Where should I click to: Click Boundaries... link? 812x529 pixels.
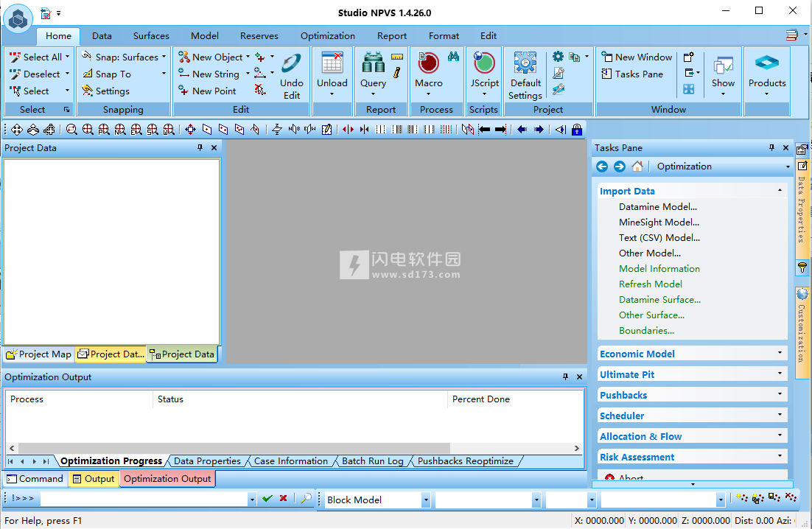[x=646, y=331]
